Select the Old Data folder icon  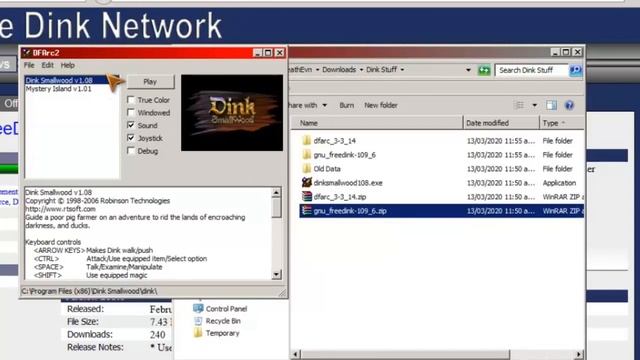tap(307, 169)
